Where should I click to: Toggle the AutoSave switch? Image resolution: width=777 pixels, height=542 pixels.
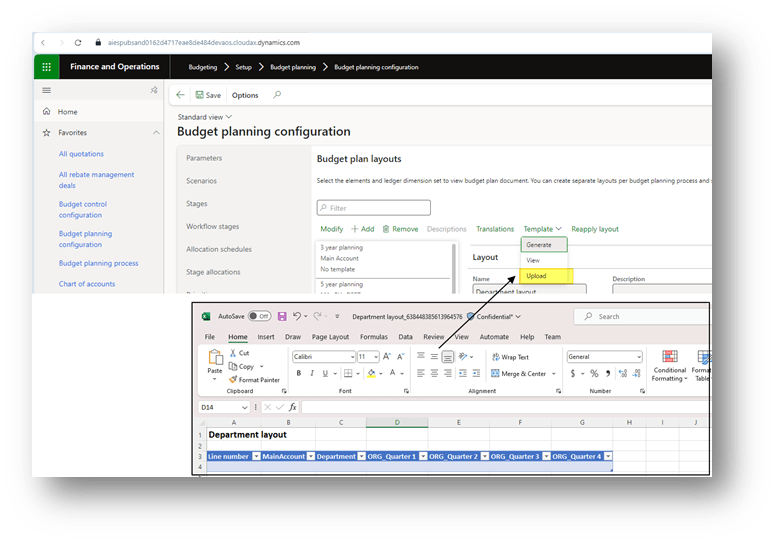click(x=259, y=316)
